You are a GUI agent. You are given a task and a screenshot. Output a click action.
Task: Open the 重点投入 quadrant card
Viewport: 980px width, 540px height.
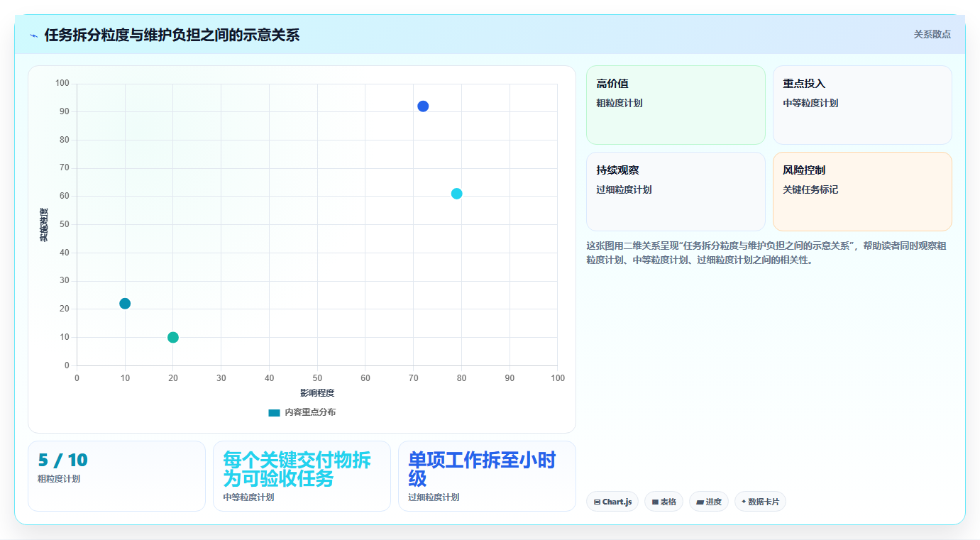[x=862, y=105]
